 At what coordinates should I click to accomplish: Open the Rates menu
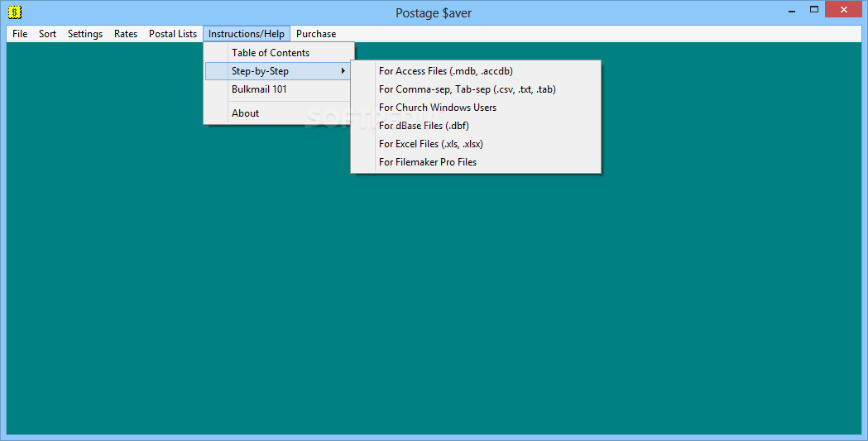[x=126, y=34]
